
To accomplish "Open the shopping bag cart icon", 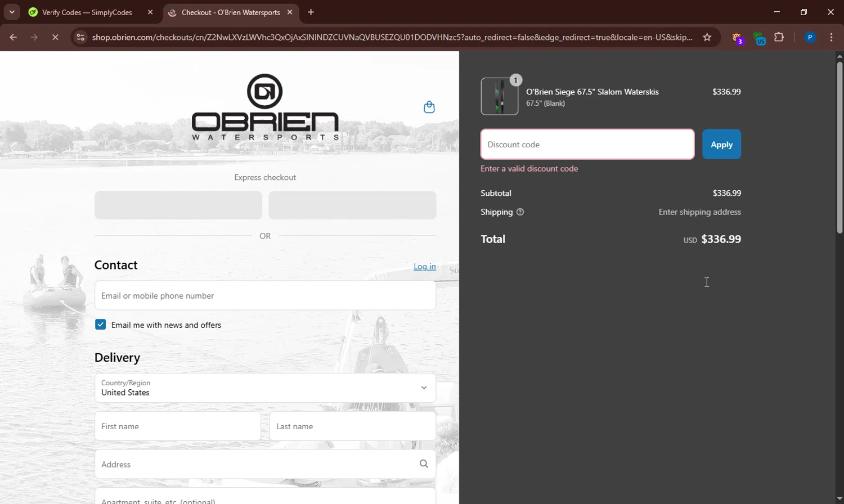I will point(429,107).
